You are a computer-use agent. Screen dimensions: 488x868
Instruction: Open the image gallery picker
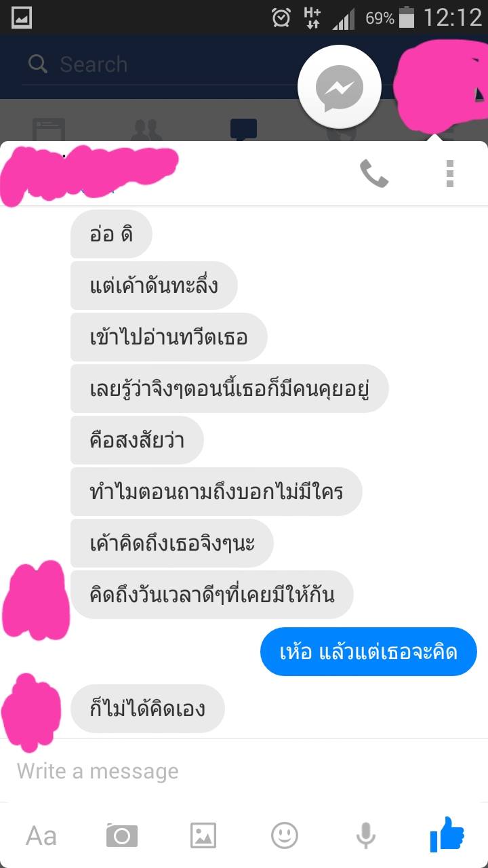203,835
